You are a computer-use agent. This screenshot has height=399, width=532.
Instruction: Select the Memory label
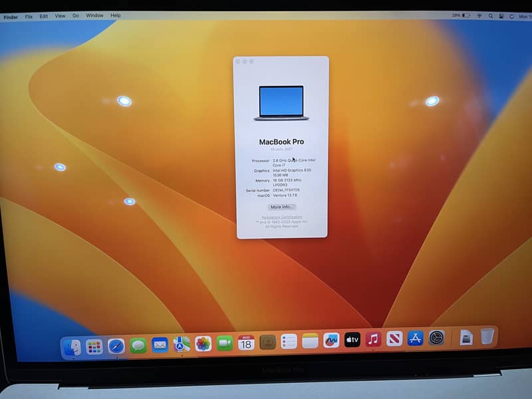263,180
